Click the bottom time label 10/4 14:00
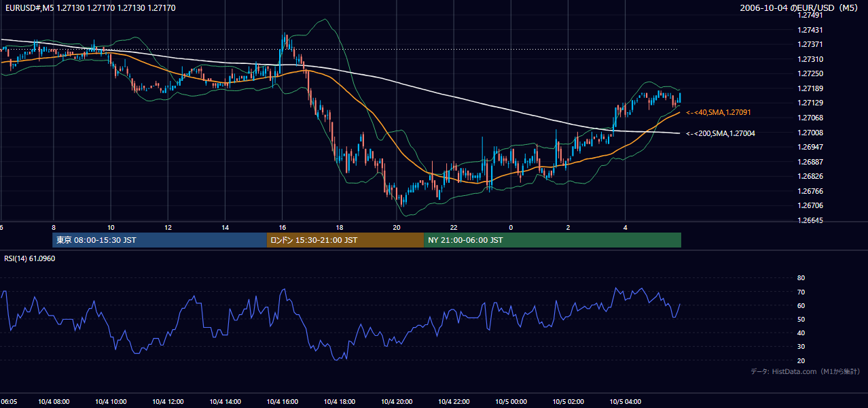Viewport: 868px width, 408px height. (224, 402)
